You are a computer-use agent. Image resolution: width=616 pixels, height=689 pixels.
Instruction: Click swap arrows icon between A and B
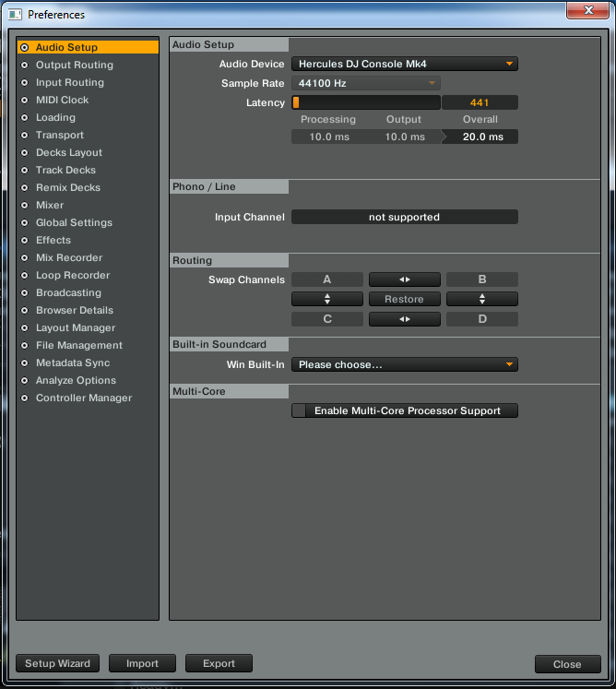(x=404, y=279)
